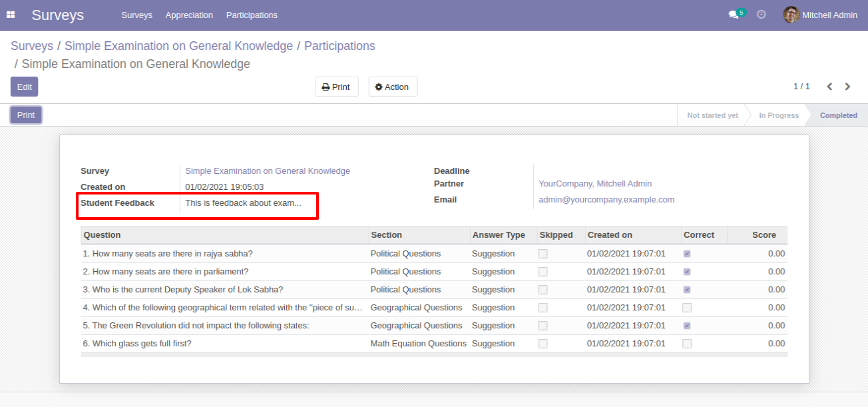
Task: Go to next record arrow
Action: coord(847,87)
